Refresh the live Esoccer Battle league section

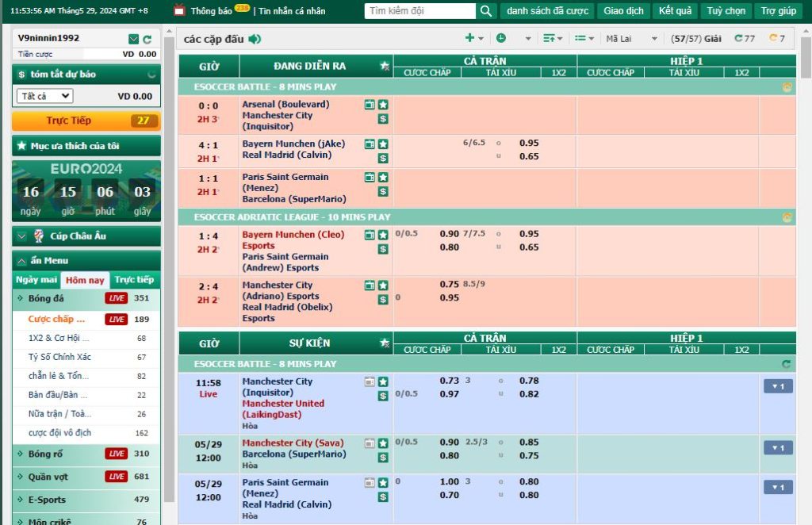[787, 87]
